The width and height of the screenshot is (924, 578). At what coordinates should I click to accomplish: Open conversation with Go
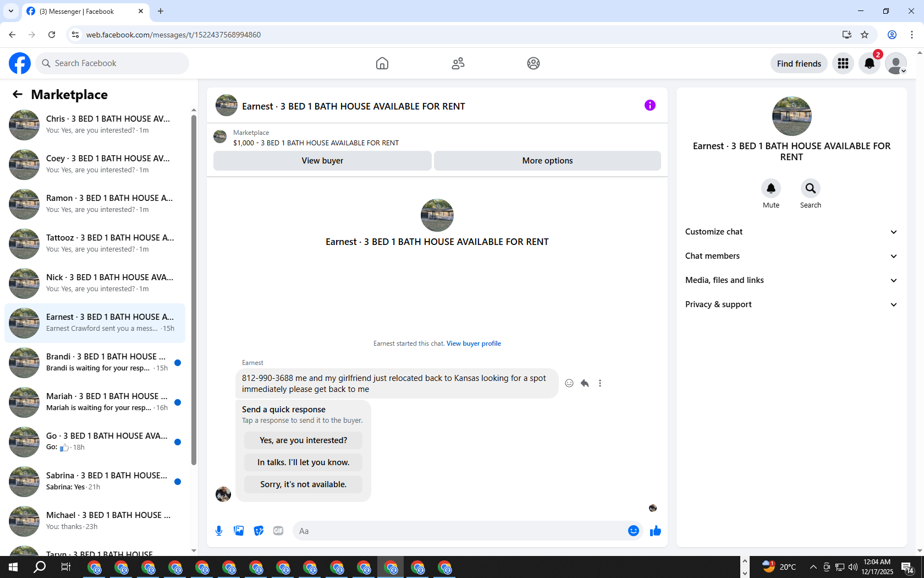(x=95, y=442)
